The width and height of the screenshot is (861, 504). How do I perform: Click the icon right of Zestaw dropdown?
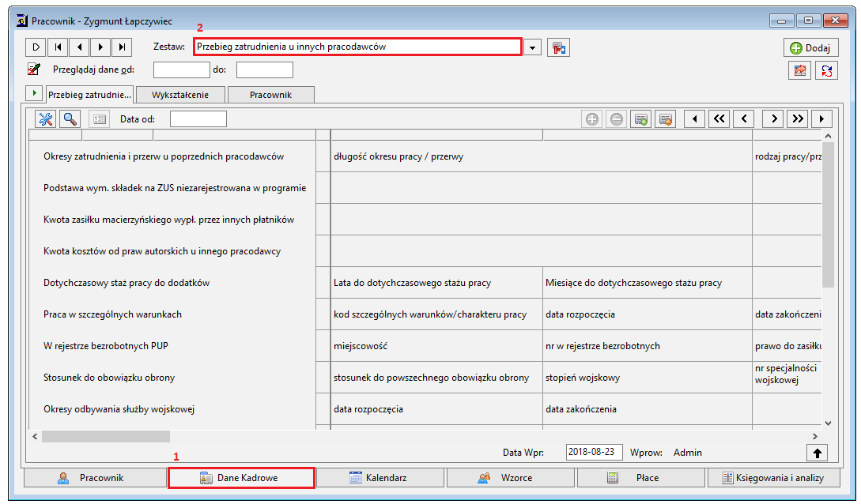click(558, 47)
